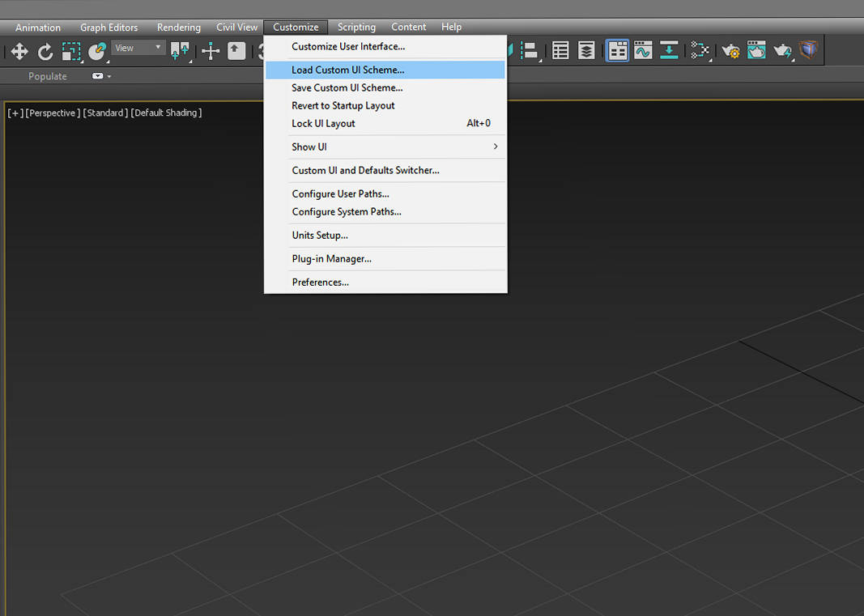Image resolution: width=864 pixels, height=616 pixels.
Task: Toggle the Keyboard Shortcut Override button
Action: (236, 51)
